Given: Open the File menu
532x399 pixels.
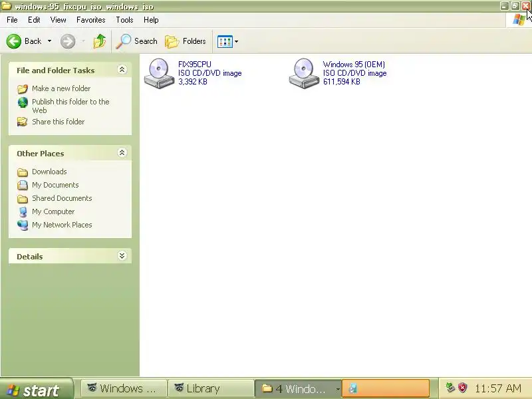Looking at the screenshot, I should click(12, 20).
